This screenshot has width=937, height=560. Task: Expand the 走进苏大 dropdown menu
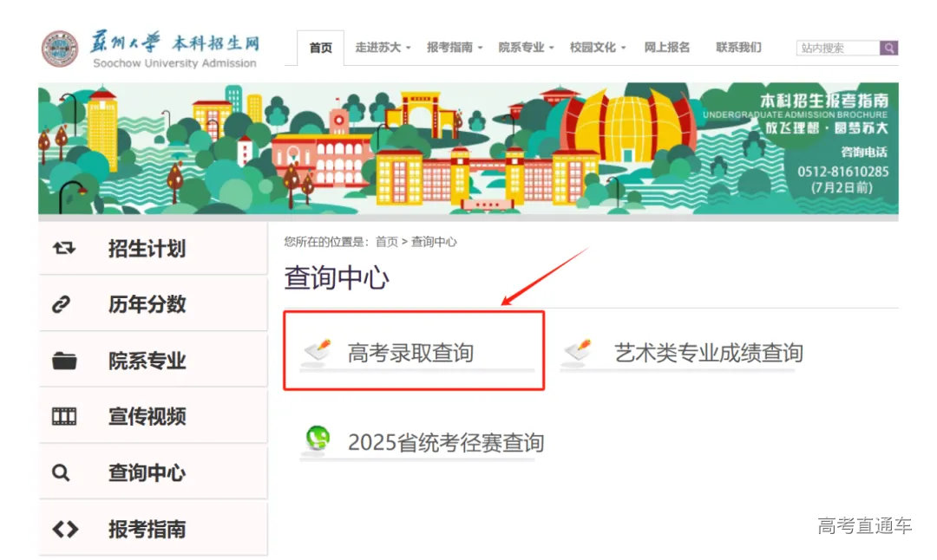[383, 48]
